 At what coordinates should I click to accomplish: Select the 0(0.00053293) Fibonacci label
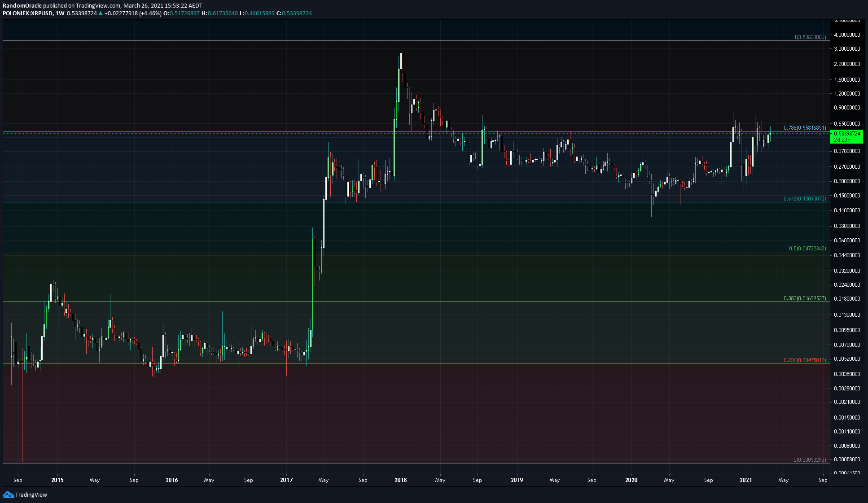(810, 460)
